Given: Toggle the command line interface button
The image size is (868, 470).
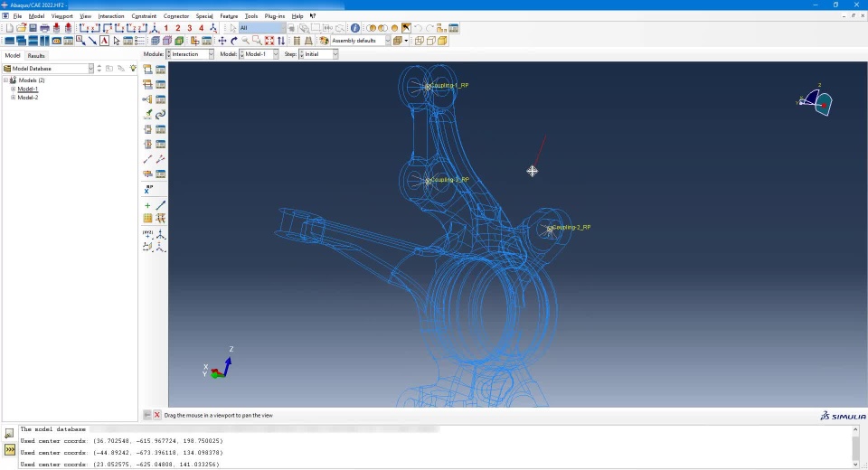Looking at the screenshot, I should coord(10,449).
